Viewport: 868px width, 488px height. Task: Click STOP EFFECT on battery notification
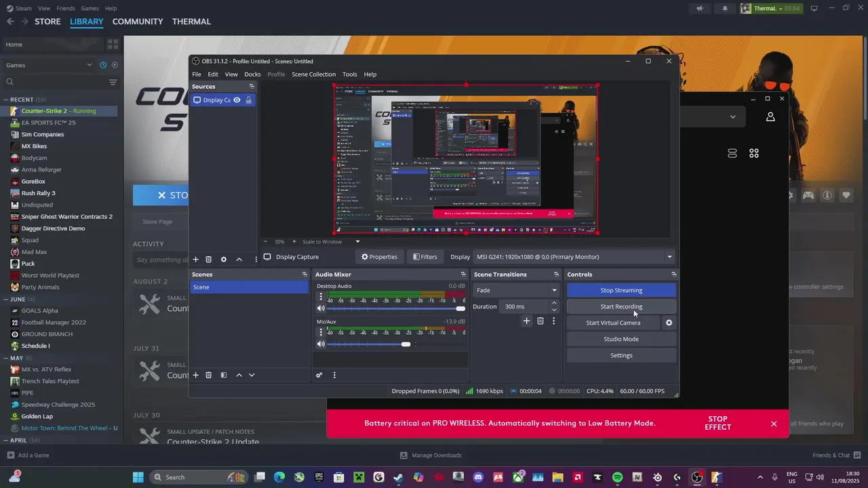(x=717, y=424)
